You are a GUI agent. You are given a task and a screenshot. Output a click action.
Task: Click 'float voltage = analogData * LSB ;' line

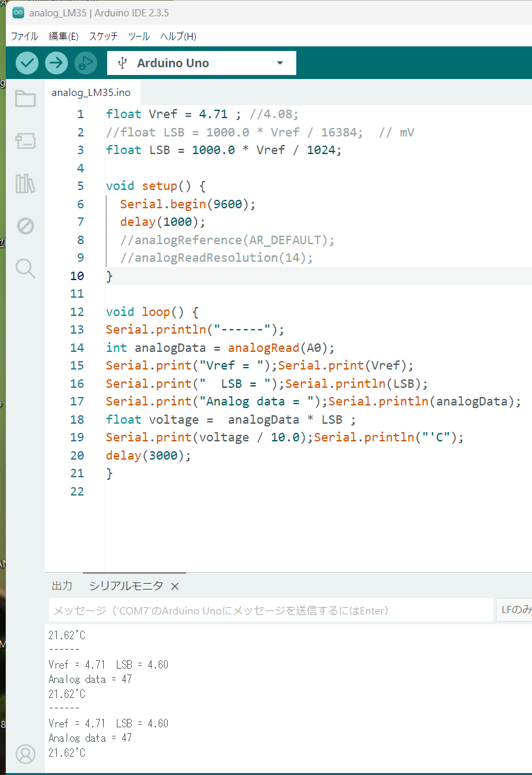tap(230, 420)
